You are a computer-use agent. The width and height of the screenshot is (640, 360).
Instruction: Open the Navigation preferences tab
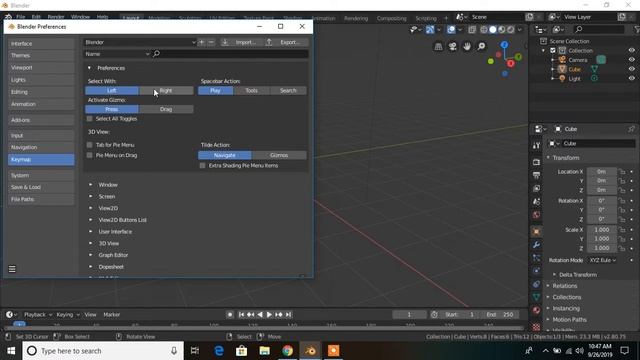point(41,147)
